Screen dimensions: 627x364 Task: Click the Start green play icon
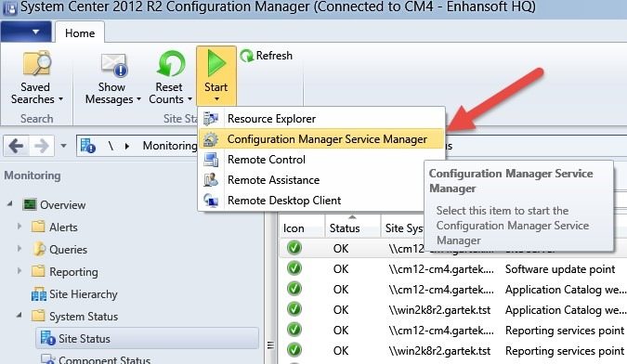click(216, 63)
